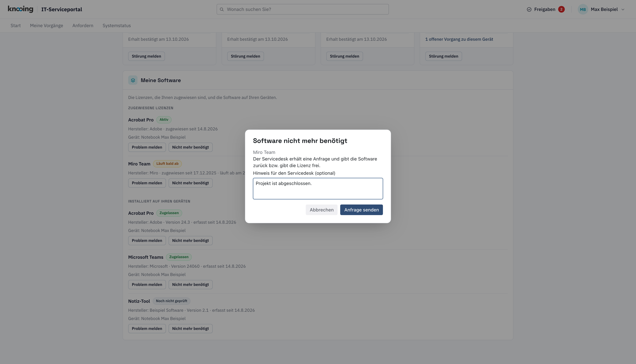Click the knooing logo
Viewport: 636px width, 364px height.
pos(21,9)
